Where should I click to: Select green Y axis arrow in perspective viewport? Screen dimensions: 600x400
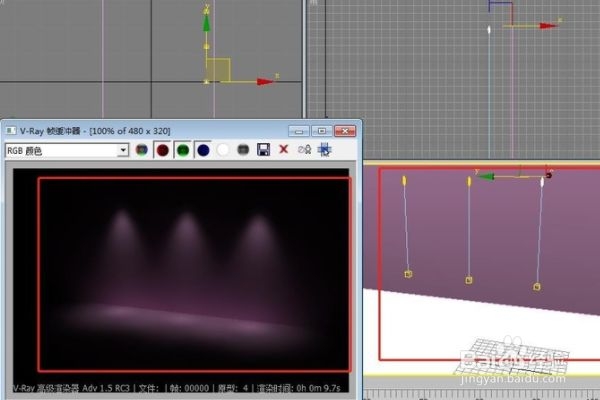point(486,177)
